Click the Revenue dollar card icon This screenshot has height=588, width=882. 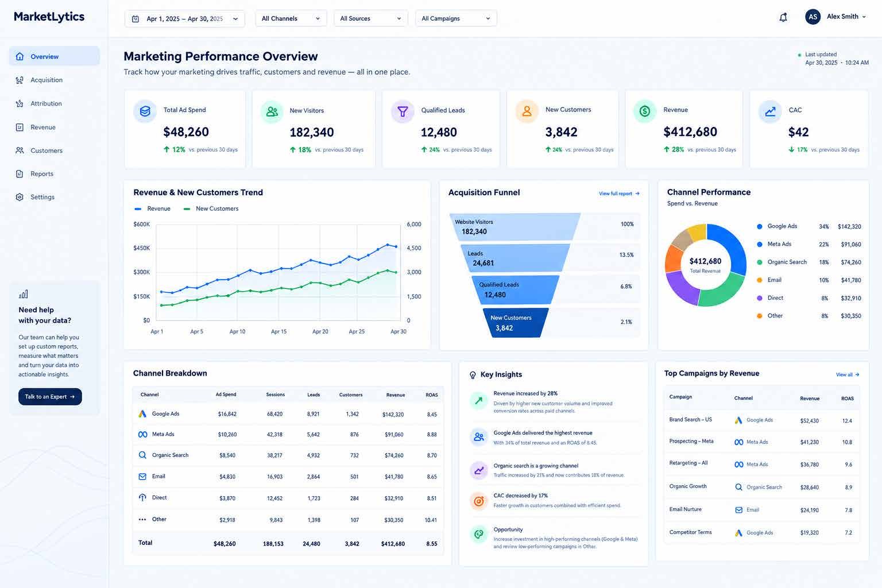coord(645,111)
